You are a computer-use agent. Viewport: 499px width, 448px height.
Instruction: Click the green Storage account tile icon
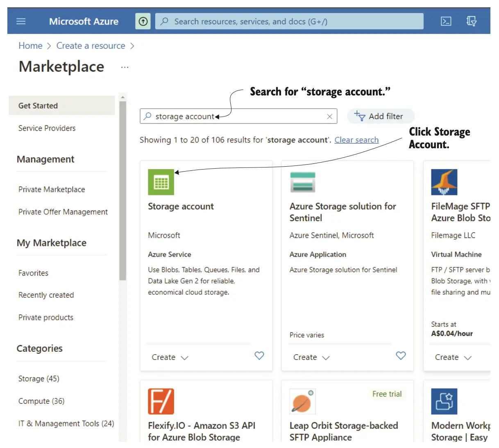point(161,182)
